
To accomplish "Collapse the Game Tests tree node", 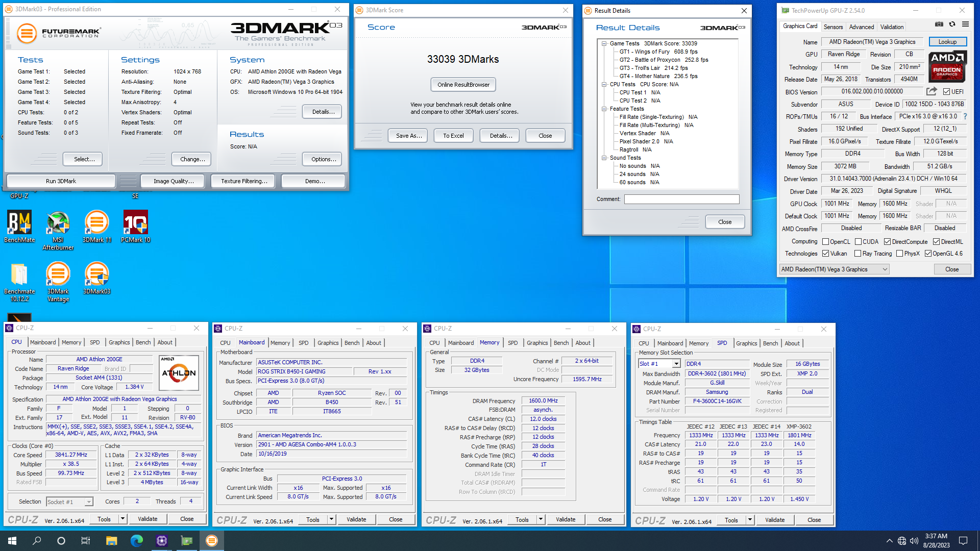I will click(604, 43).
